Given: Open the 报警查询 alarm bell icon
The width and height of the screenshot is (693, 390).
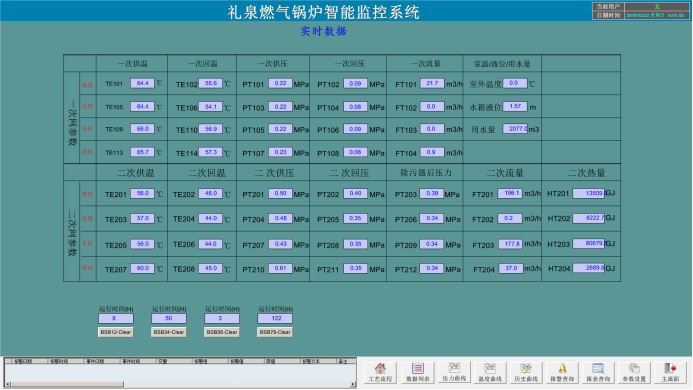Looking at the screenshot, I should (562, 372).
